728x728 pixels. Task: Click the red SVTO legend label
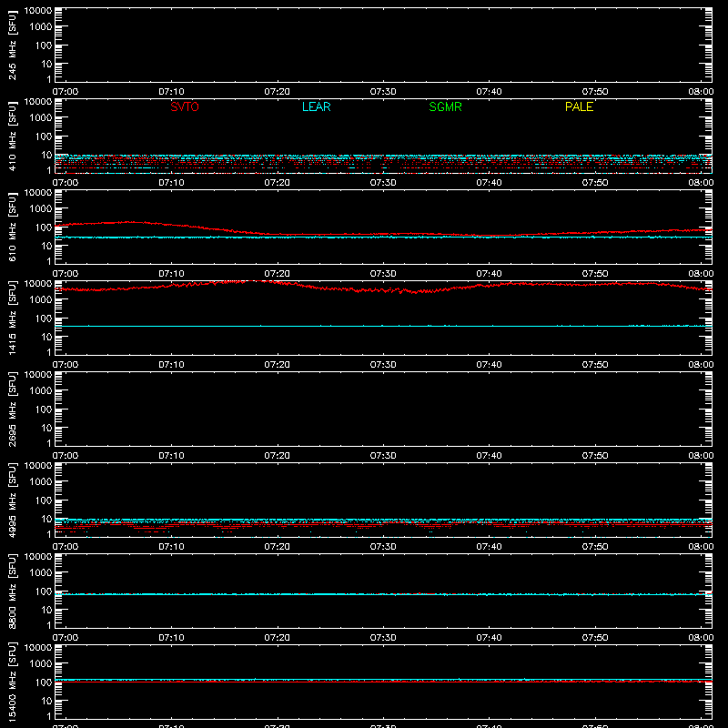tap(185, 106)
